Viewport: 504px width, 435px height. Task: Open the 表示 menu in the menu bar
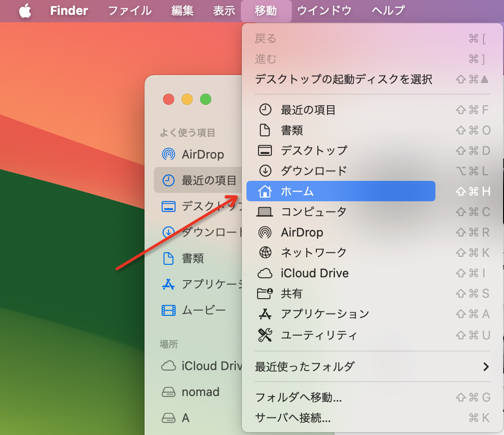coord(224,11)
